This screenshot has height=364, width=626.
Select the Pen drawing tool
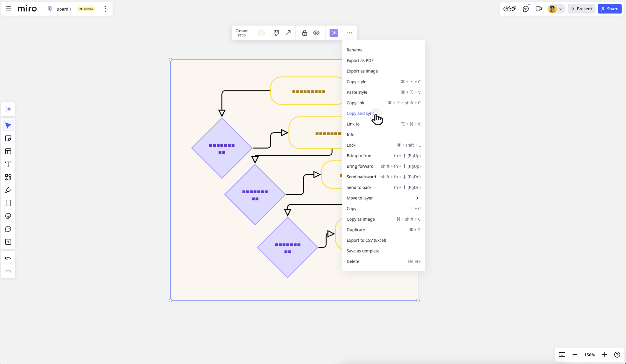(8, 190)
